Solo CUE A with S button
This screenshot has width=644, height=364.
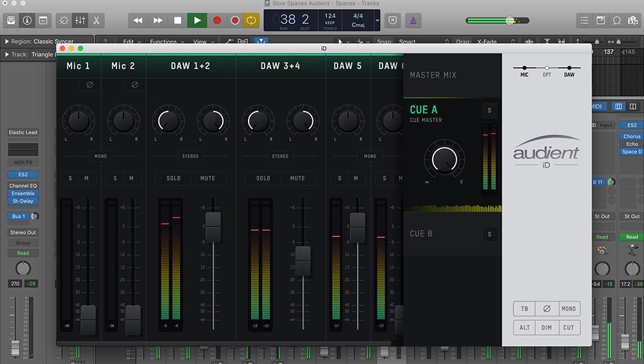(489, 110)
